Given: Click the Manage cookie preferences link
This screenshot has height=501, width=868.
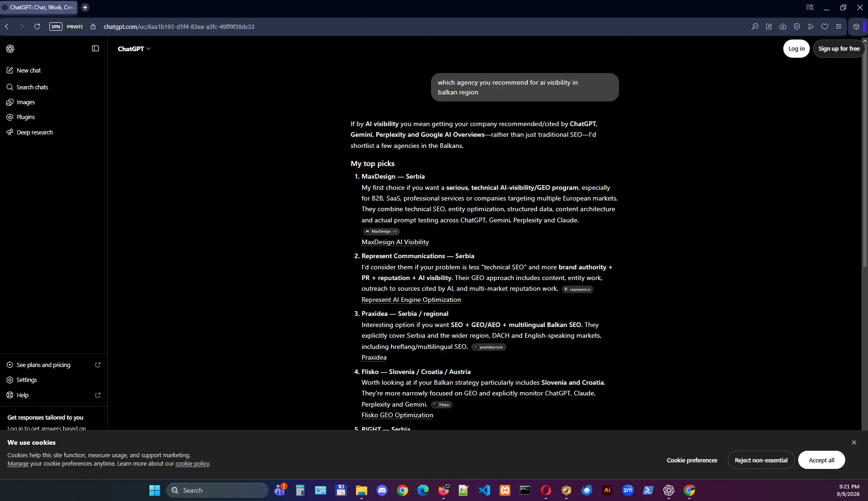Looking at the screenshot, I should tap(18, 463).
